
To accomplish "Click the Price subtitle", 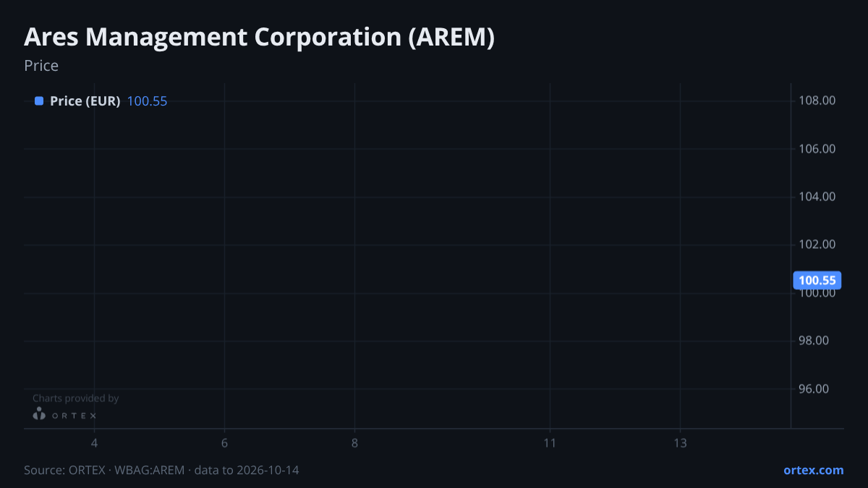I will tap(41, 66).
